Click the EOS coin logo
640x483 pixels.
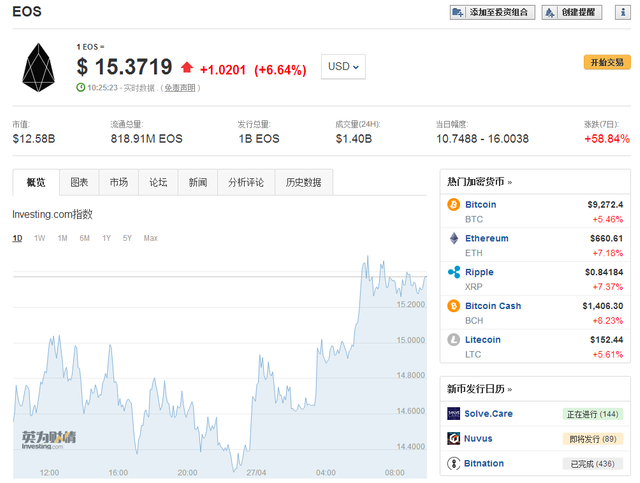[x=38, y=67]
